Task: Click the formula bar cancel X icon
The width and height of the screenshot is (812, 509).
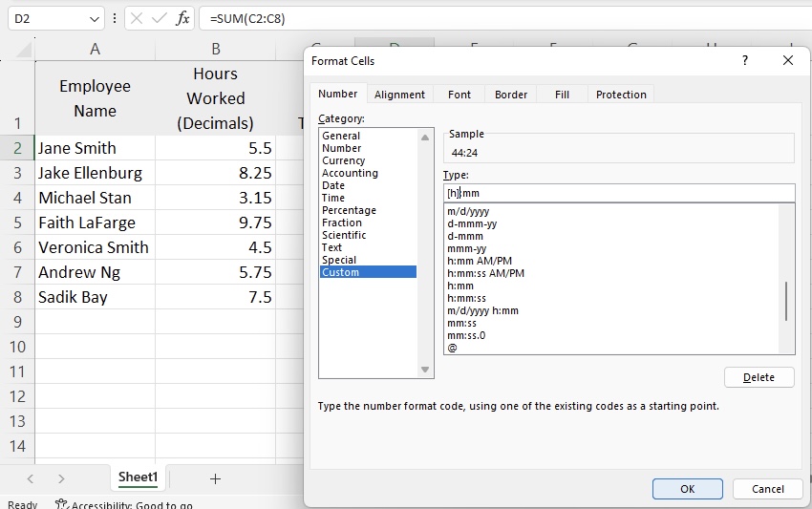Action: click(137, 19)
